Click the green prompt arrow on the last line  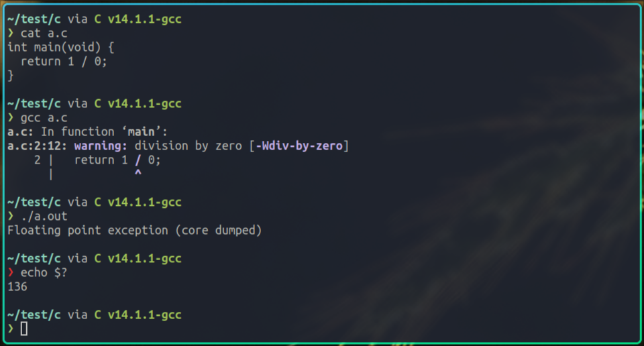click(x=11, y=329)
